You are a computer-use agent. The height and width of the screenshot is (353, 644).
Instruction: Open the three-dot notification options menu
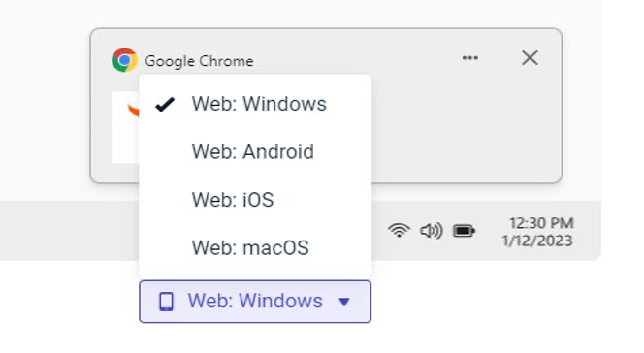coord(469,58)
